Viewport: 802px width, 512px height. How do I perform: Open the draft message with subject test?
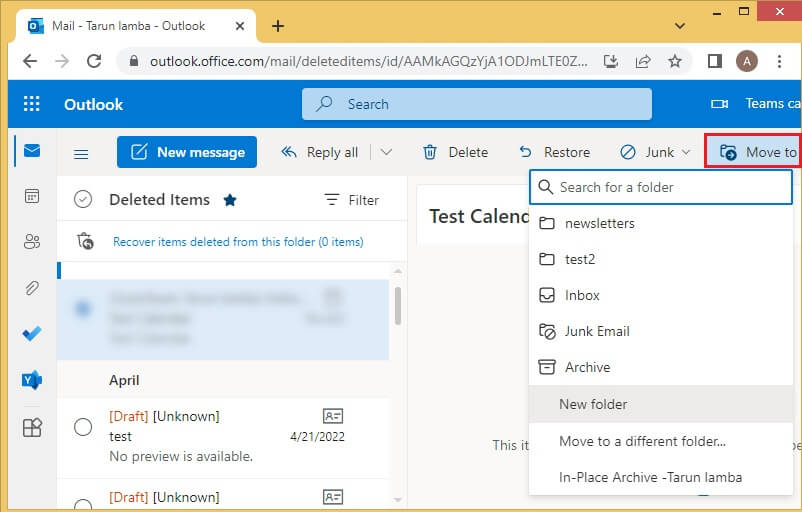(222, 436)
